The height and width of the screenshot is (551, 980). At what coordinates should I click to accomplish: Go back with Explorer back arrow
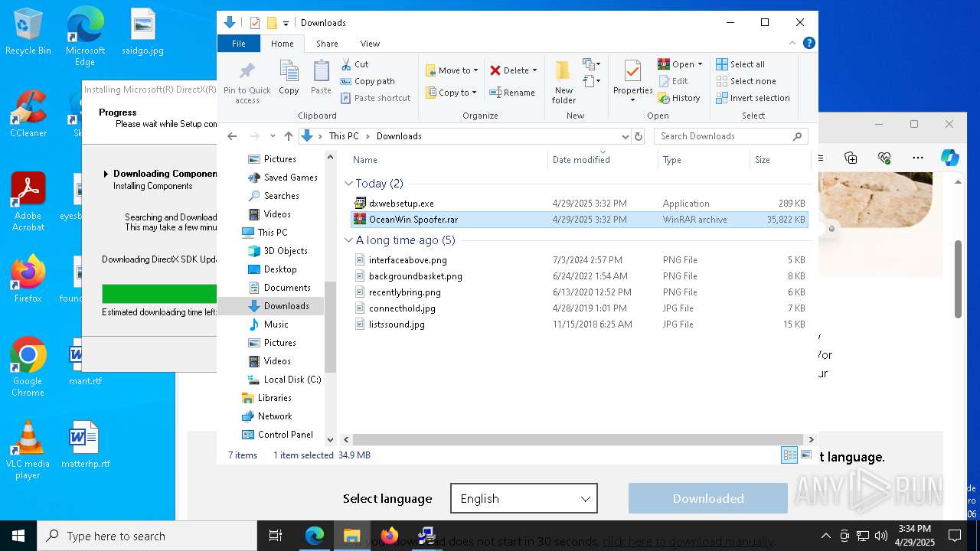[233, 136]
